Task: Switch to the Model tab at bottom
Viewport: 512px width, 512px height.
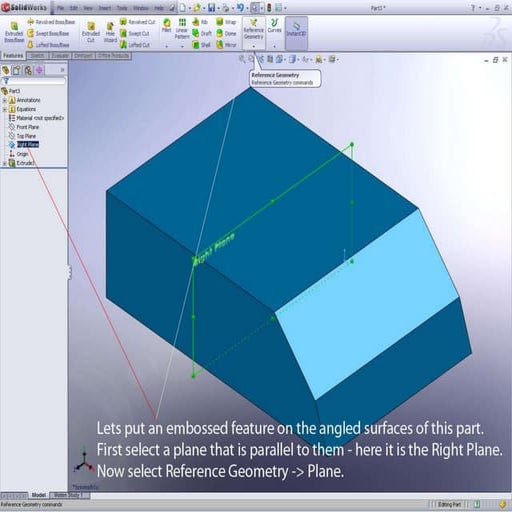Action: coord(39,495)
